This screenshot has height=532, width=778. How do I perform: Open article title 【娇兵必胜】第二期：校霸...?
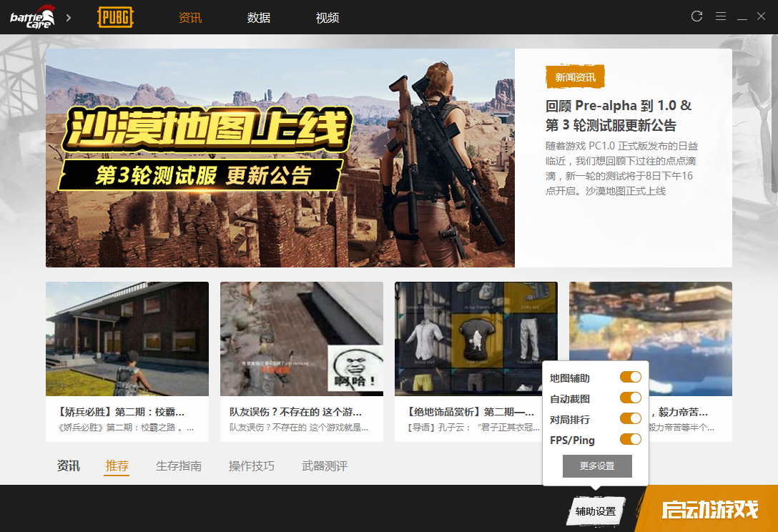point(121,412)
